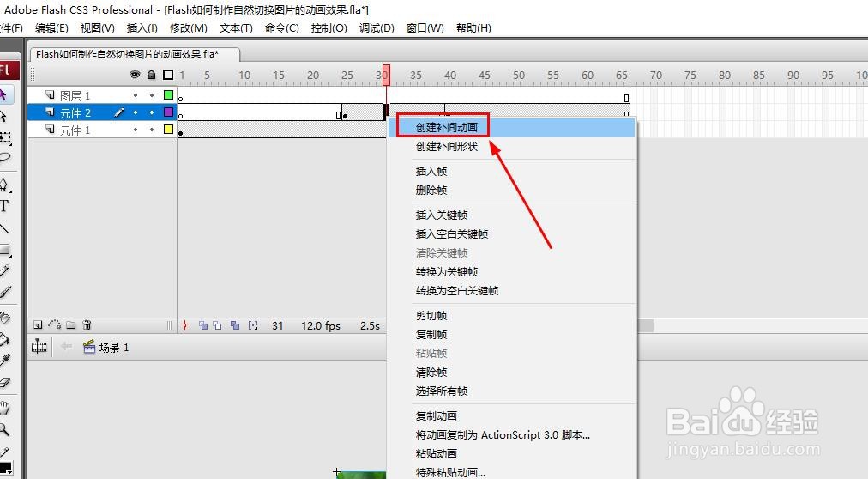The height and width of the screenshot is (479, 868).
Task: Switch to the Flash .fla document tab
Action: click(x=135, y=54)
